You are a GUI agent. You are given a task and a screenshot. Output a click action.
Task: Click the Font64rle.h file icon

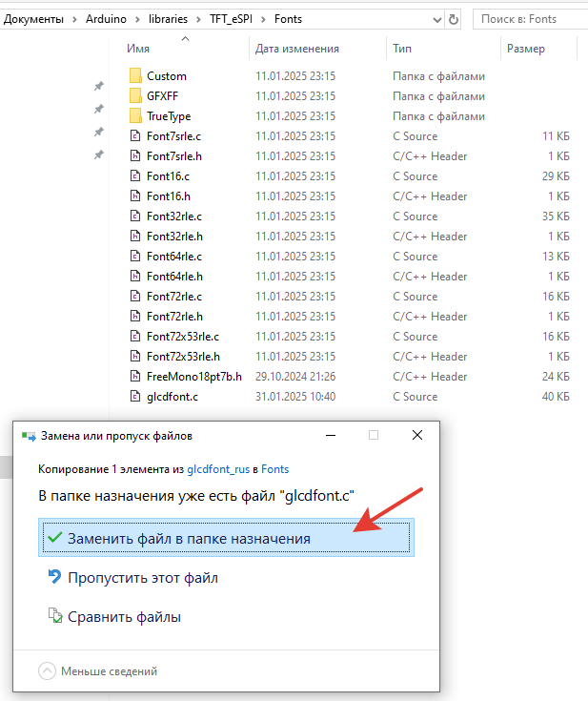point(135,277)
